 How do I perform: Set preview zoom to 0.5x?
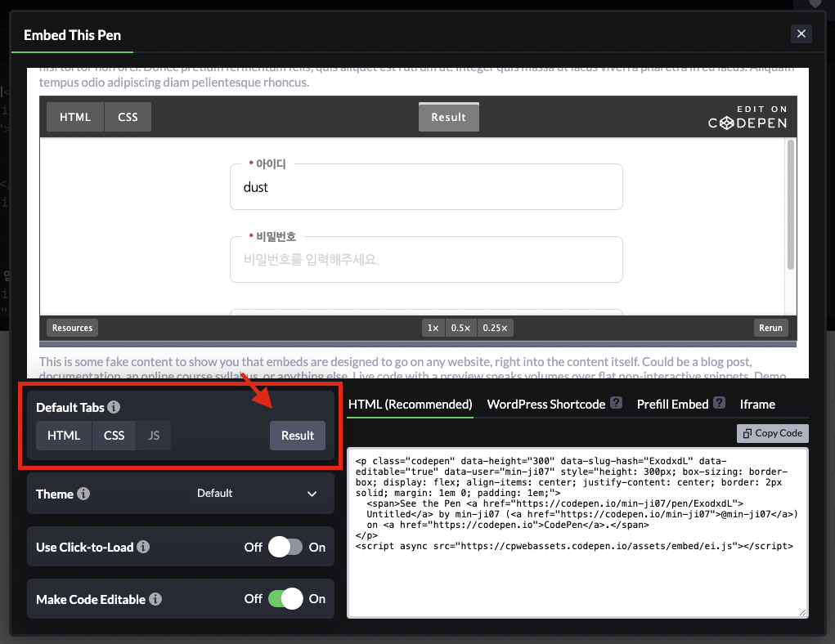(460, 328)
